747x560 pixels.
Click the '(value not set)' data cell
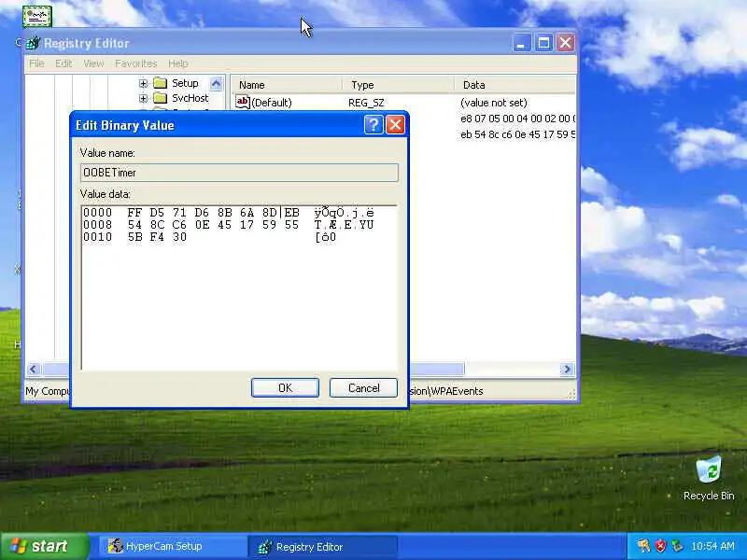pyautogui.click(x=494, y=103)
